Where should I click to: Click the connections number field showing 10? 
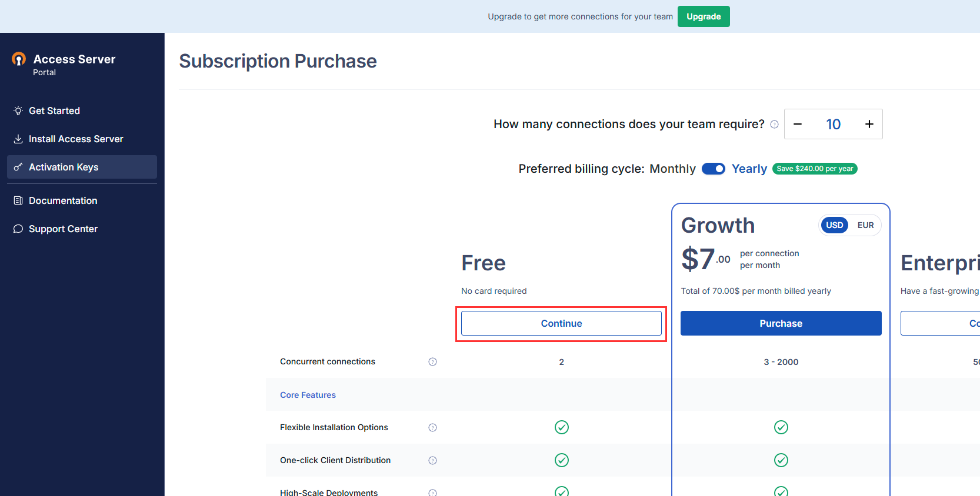[834, 124]
